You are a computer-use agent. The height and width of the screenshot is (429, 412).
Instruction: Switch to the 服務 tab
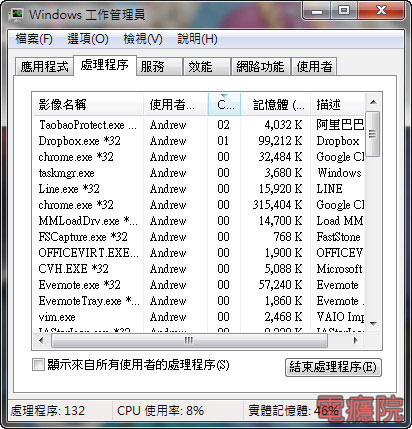click(x=159, y=66)
